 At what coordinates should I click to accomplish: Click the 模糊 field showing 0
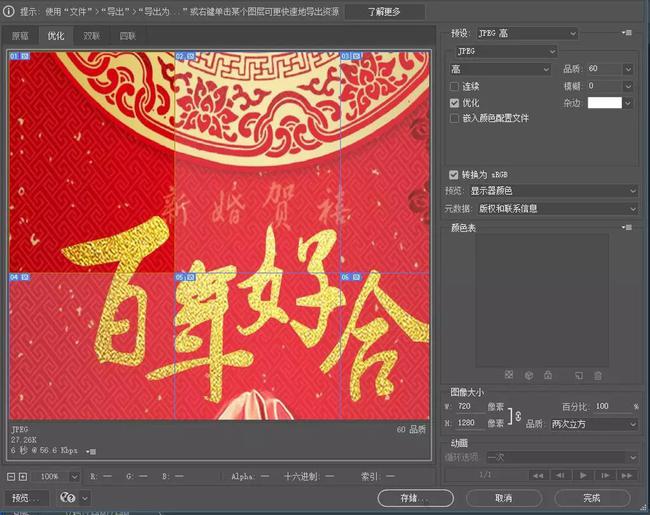[604, 86]
